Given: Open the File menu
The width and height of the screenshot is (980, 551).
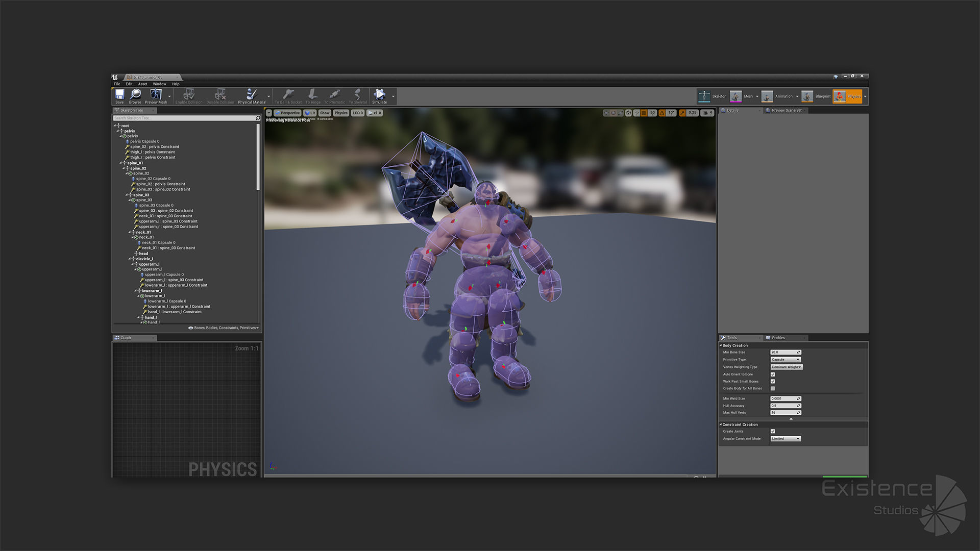Looking at the screenshot, I should tap(117, 84).
